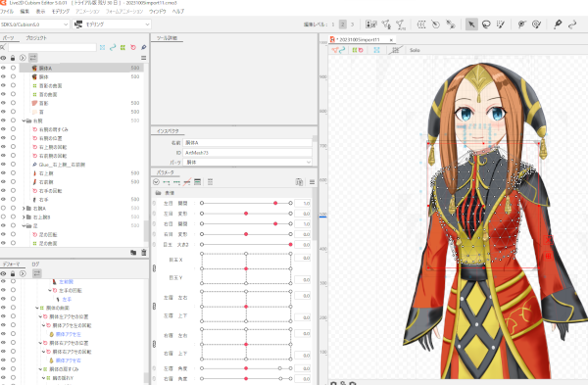Toggle the parts panel lock header icon
The height and width of the screenshot is (385, 588).
[13, 58]
